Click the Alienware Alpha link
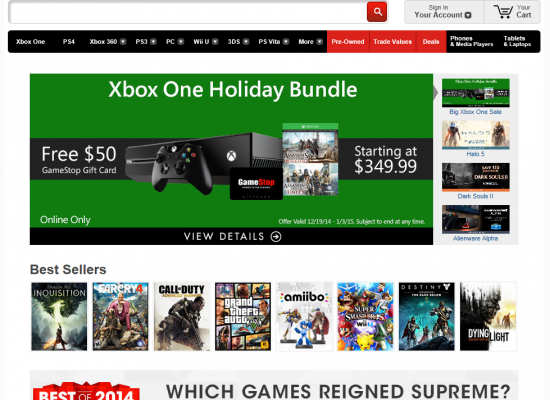 click(475, 239)
